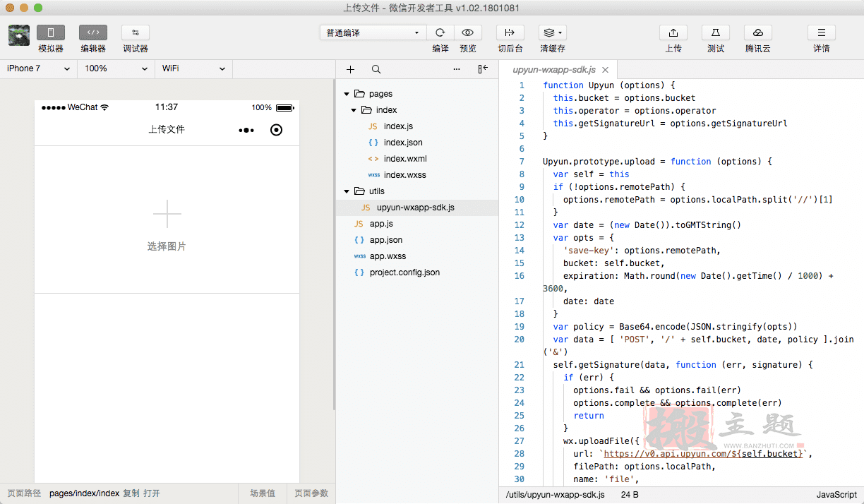864x504 pixels.
Task: Click the 选择图片 label in simulator
Action: [x=167, y=246]
